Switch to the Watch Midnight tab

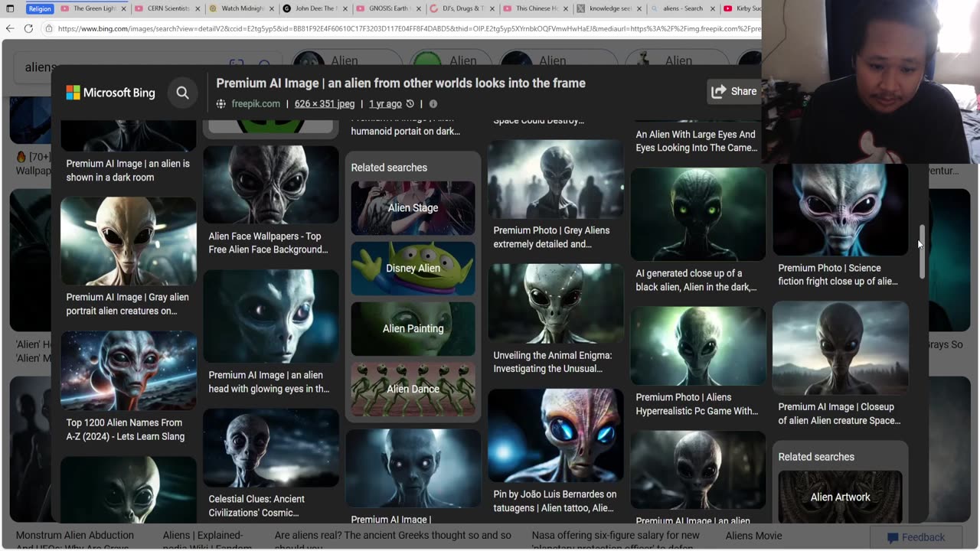(x=240, y=8)
